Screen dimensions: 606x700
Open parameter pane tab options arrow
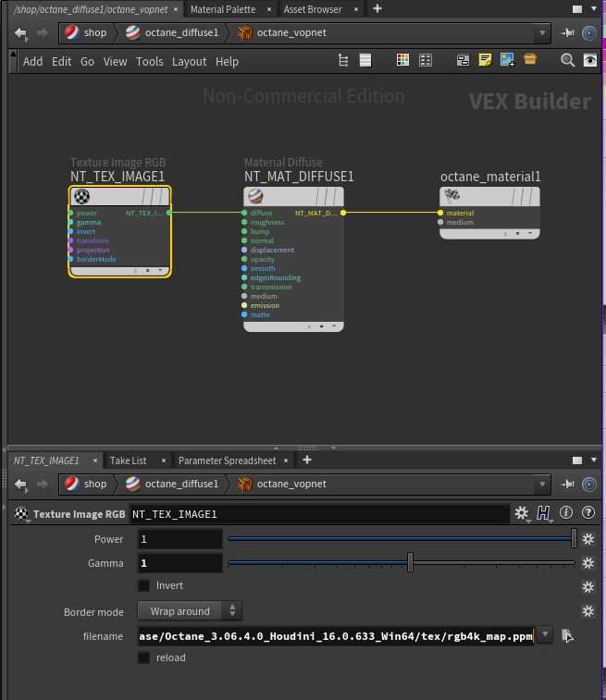coord(594,460)
